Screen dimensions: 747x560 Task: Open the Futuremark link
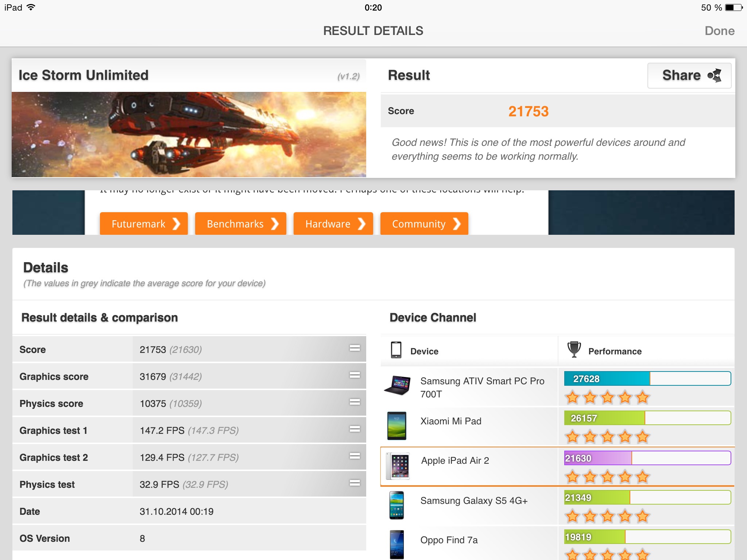coord(144,224)
